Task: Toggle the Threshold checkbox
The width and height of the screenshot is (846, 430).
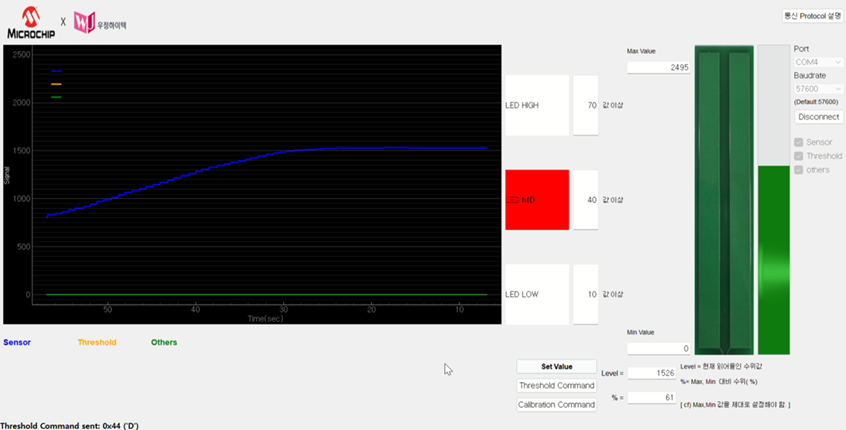Action: click(799, 156)
